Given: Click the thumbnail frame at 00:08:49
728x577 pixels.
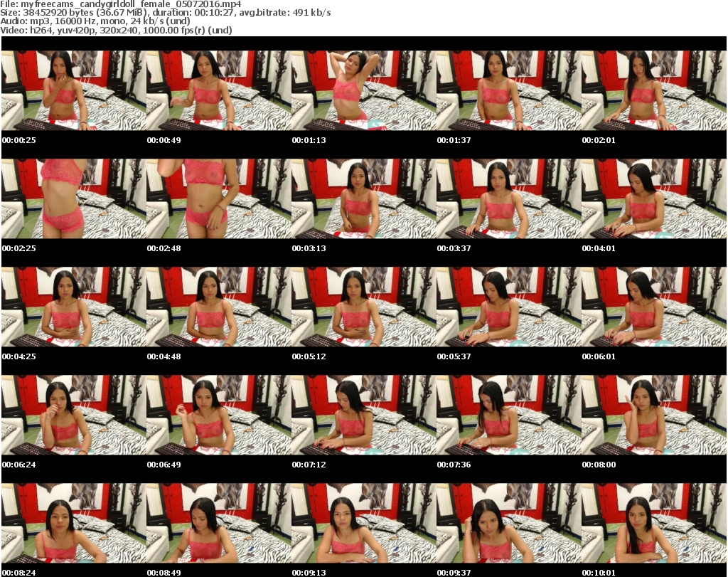Looking at the screenshot, I should point(219,523).
